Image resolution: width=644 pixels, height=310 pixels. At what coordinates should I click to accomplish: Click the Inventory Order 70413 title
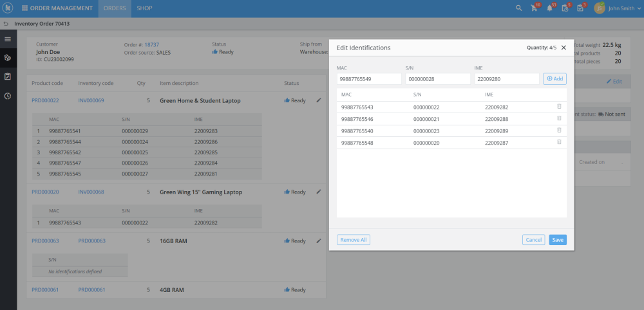tap(42, 24)
